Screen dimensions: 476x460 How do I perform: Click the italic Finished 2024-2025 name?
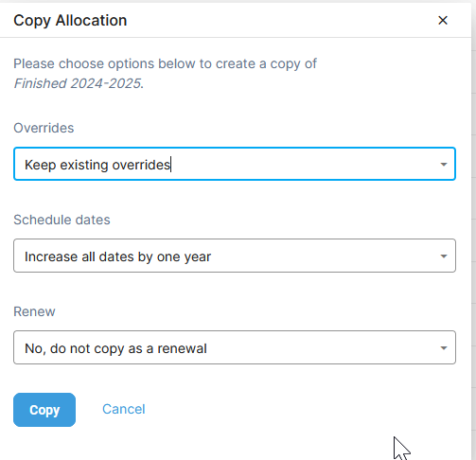coord(78,83)
